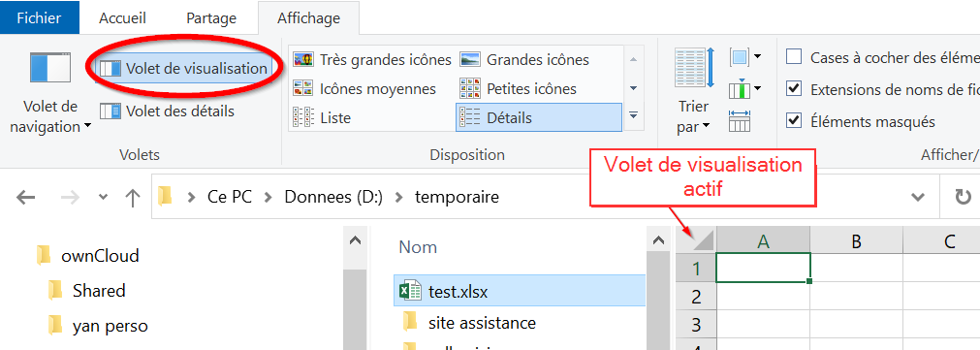The width and height of the screenshot is (980, 350).
Task: Switch to Liste layout
Action: (323, 117)
